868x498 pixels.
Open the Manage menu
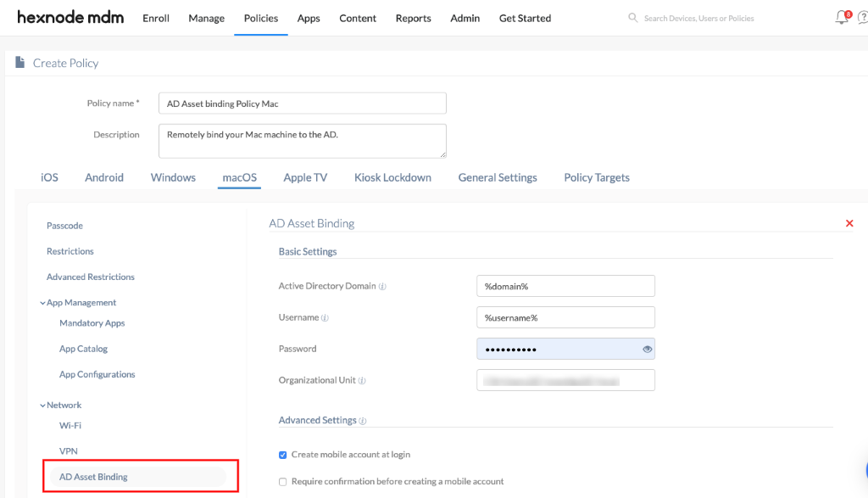click(x=207, y=19)
